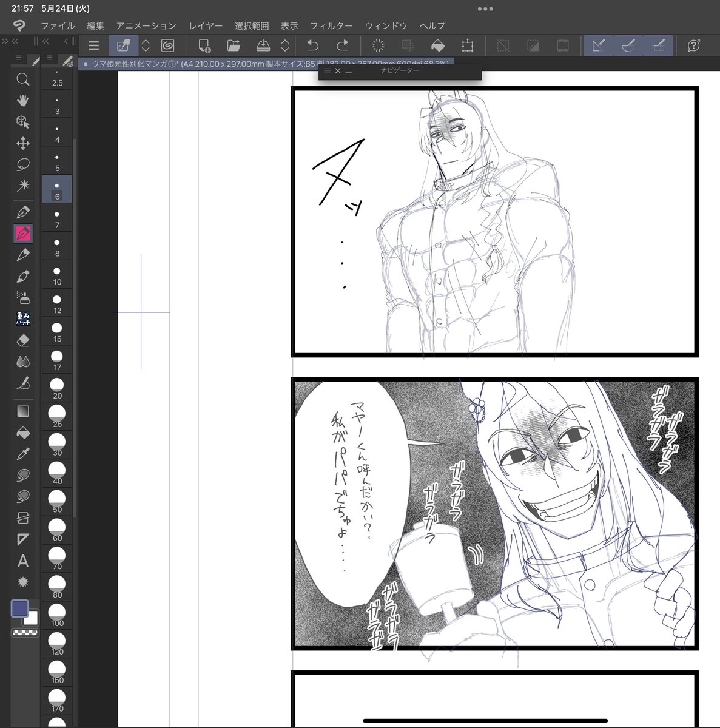Select the Correct line tool
Image resolution: width=720 pixels, height=728 pixels.
(x=23, y=383)
